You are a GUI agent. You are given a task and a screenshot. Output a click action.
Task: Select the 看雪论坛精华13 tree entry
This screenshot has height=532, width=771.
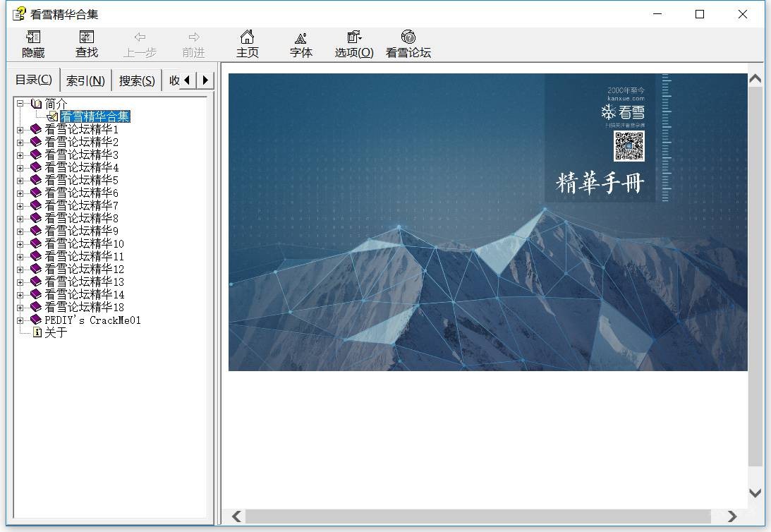coord(84,282)
